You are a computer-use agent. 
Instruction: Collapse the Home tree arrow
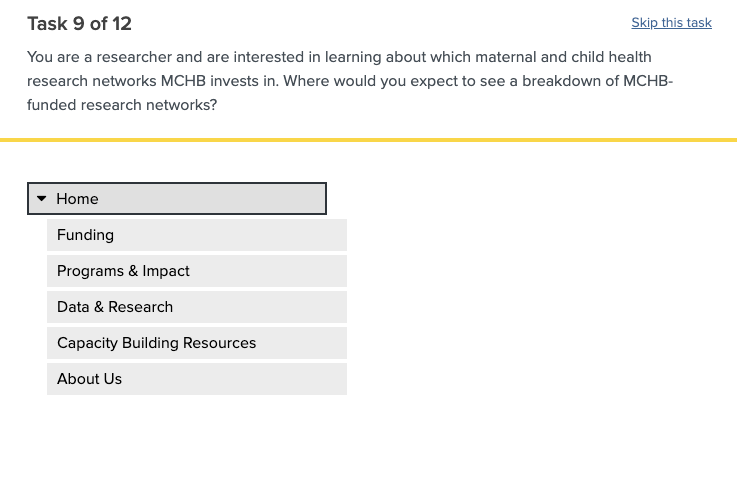pos(42,199)
